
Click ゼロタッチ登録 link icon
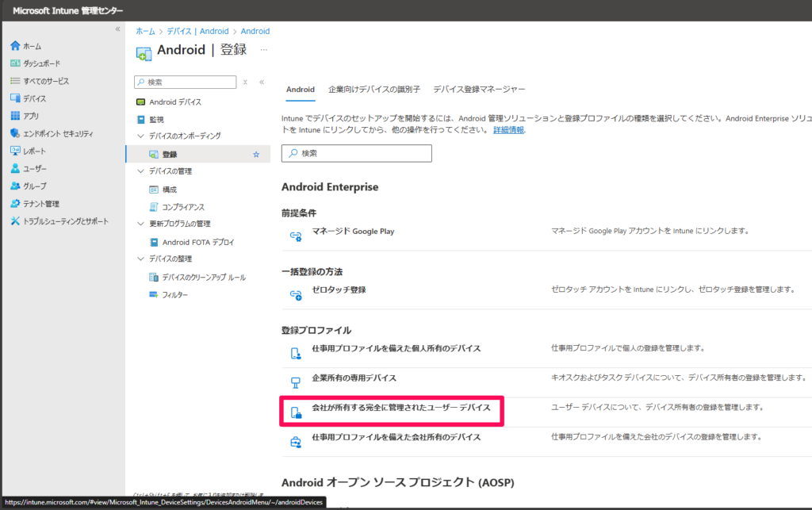pos(296,294)
